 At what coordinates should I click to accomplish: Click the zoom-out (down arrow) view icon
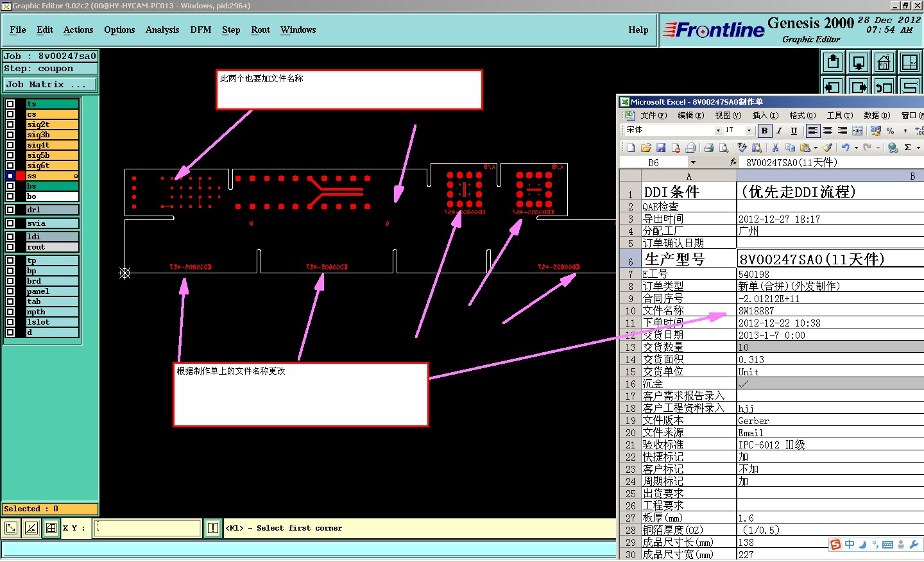(859, 62)
